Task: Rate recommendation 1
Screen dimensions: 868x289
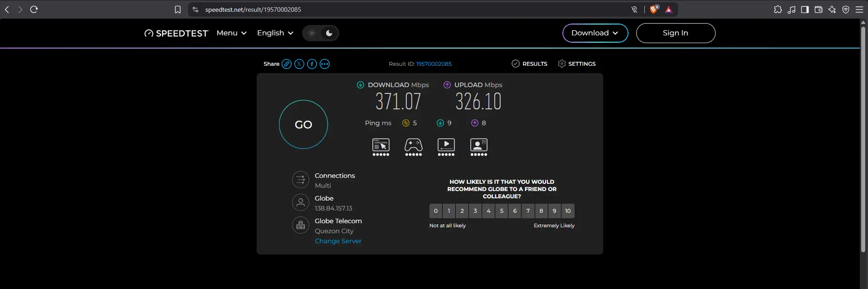Action: click(449, 211)
